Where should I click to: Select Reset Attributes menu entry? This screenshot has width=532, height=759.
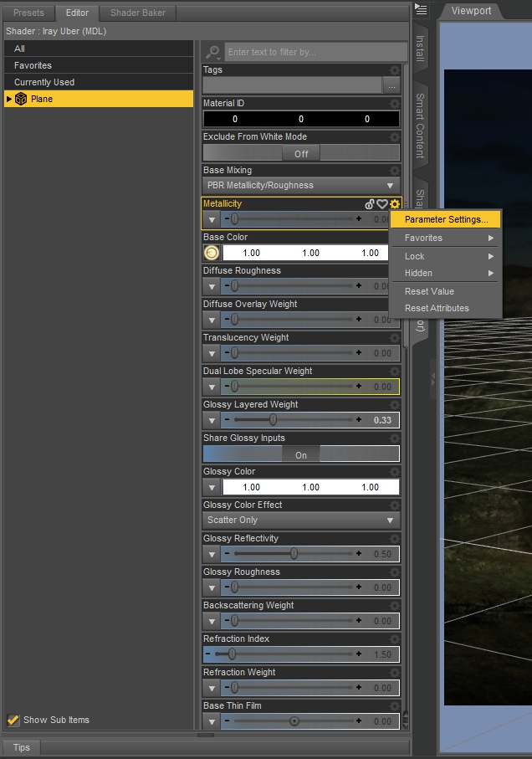446,308
